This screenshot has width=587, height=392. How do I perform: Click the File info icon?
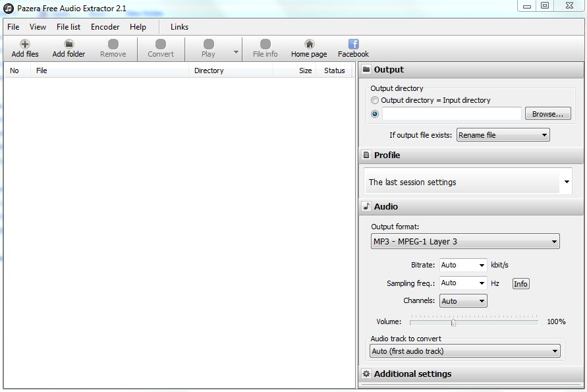tap(264, 49)
